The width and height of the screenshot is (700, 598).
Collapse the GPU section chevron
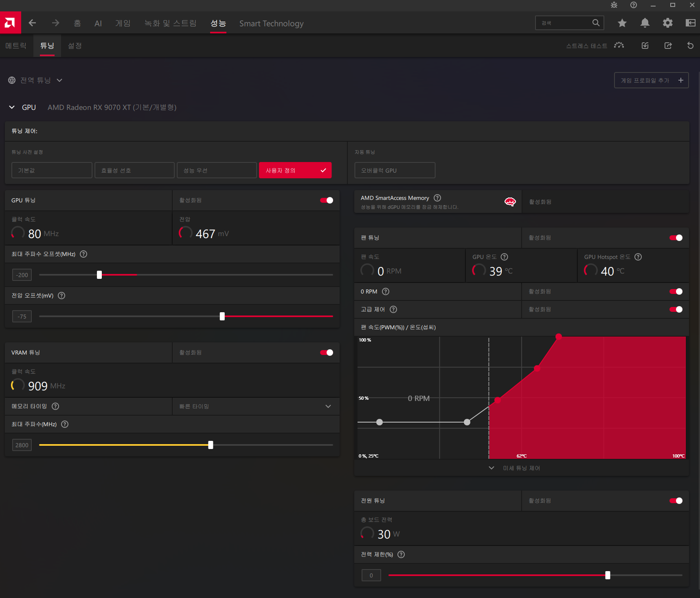(12, 107)
